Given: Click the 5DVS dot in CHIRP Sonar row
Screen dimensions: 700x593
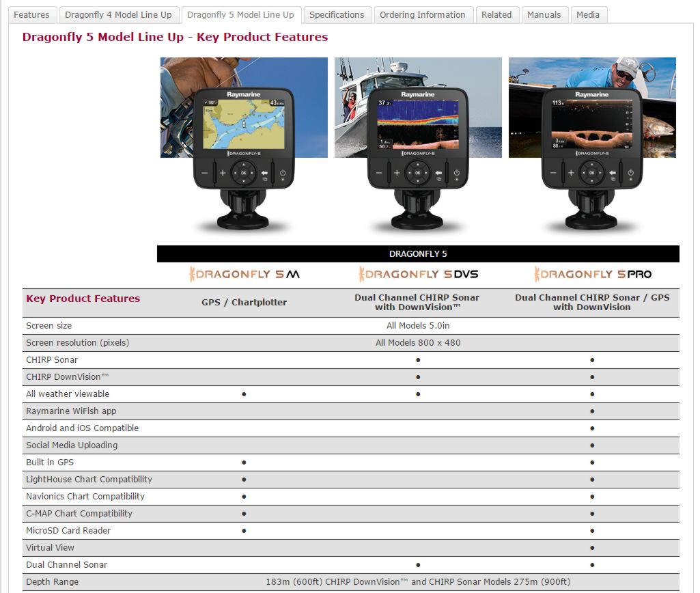Looking at the screenshot, I should pyautogui.click(x=418, y=360).
